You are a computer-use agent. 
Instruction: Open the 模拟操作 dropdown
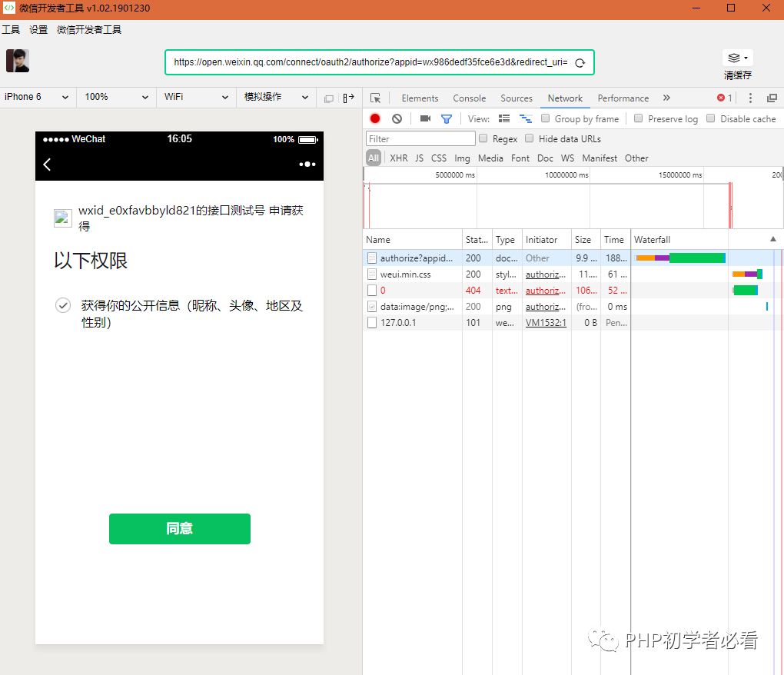276,97
